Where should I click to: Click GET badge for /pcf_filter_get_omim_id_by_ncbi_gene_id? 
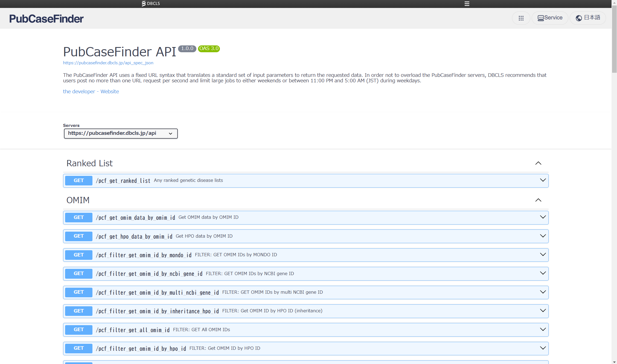[x=79, y=273]
